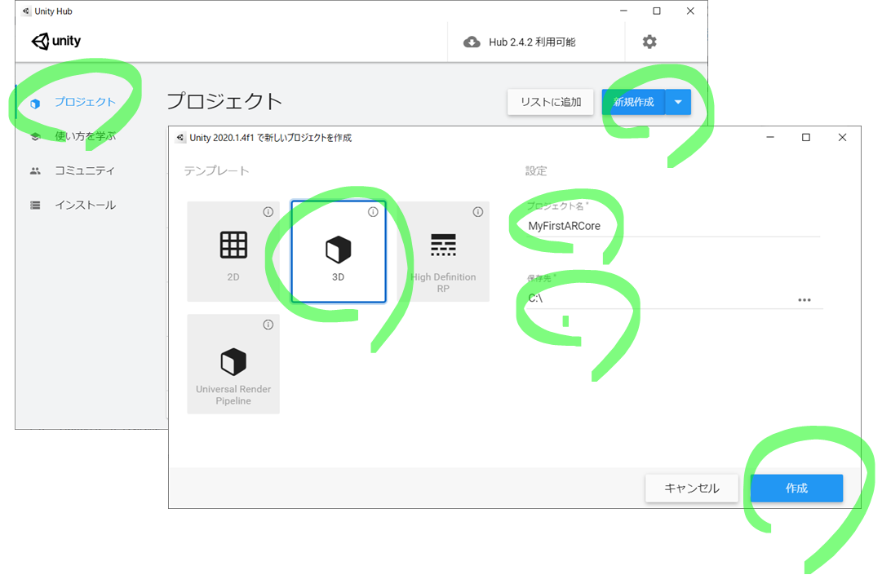Viewport: 882px width, 588px height.
Task: Minimize the new project dialog window
Action: [x=770, y=138]
